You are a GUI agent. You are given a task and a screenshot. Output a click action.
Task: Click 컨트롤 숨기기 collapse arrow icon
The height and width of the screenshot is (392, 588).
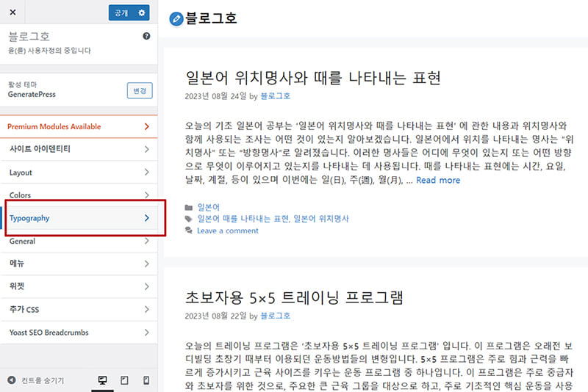pos(12,380)
